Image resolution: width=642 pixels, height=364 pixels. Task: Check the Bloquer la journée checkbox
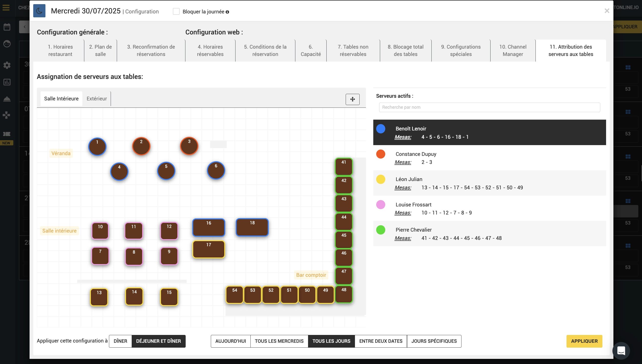point(176,11)
